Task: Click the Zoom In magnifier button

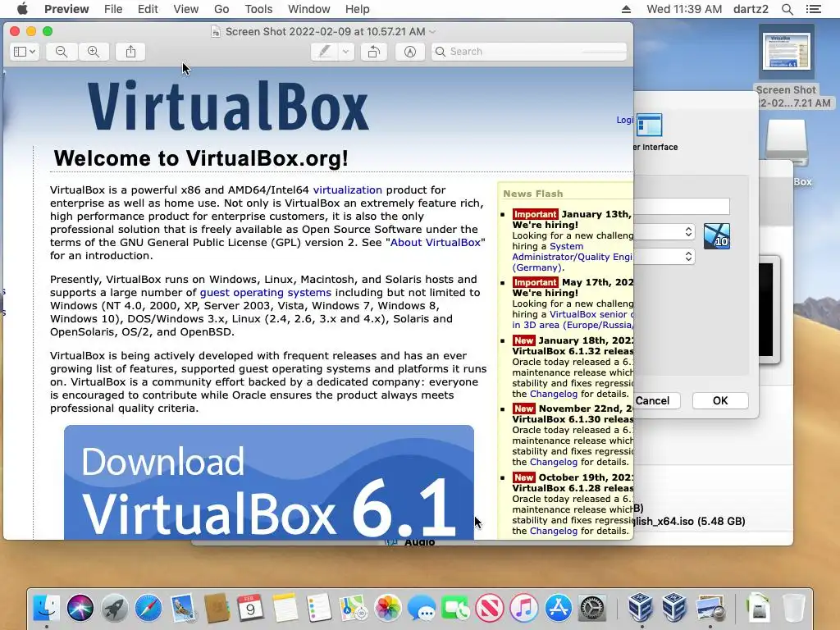Action: click(94, 52)
